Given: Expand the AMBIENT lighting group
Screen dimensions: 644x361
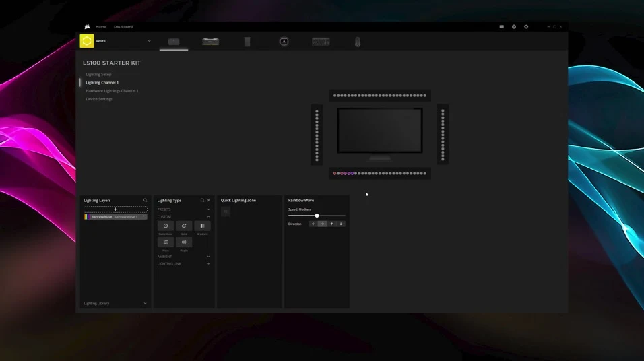Looking at the screenshot, I should pos(184,257).
